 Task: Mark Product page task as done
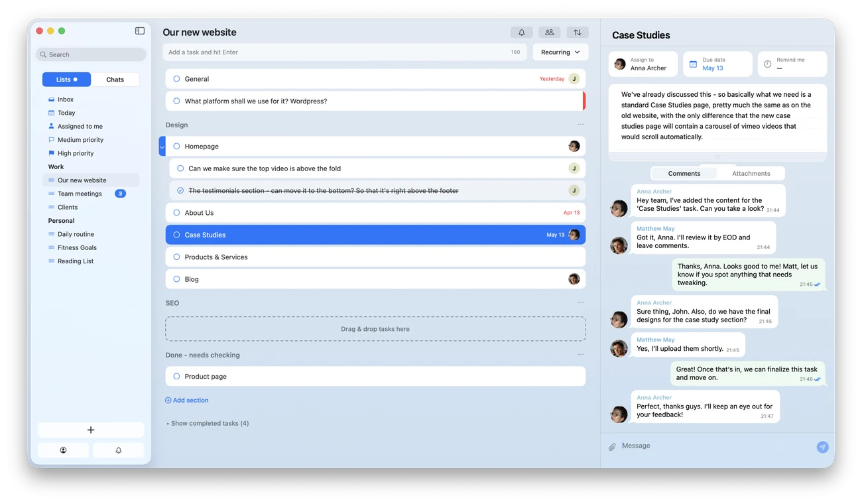point(176,377)
